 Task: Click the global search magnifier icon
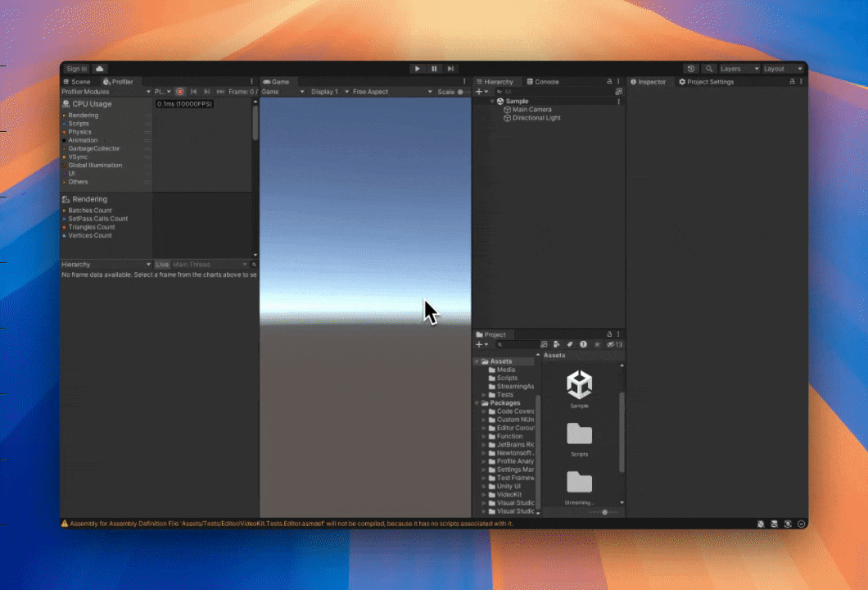pos(709,69)
